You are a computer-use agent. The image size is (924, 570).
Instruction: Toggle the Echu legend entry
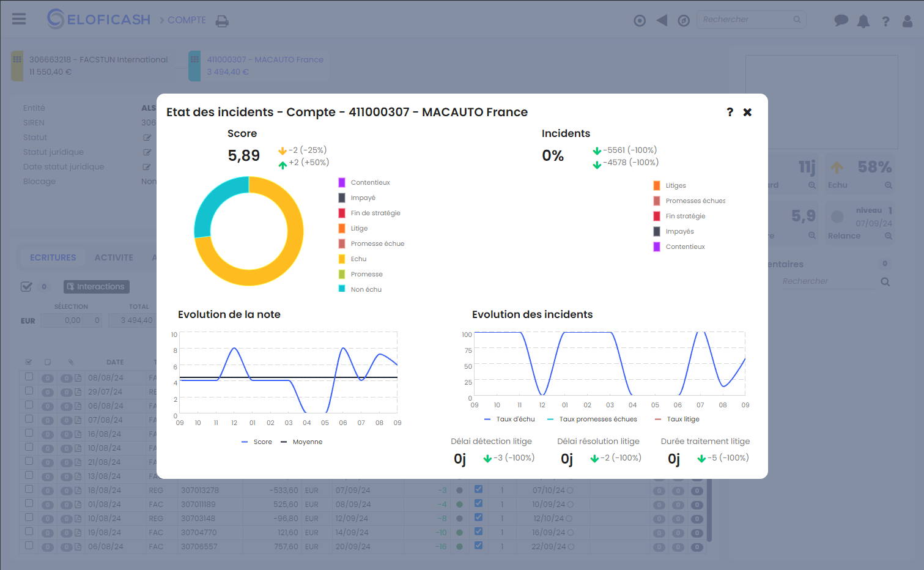pos(353,259)
